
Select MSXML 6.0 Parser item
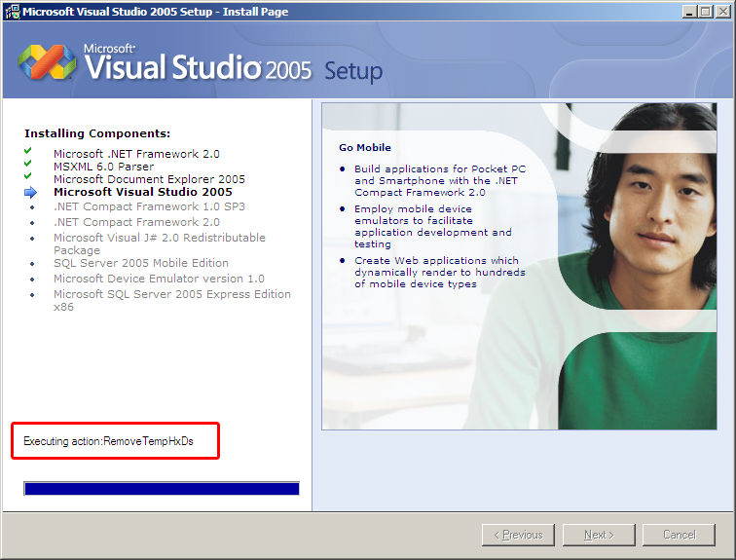pyautogui.click(x=104, y=167)
